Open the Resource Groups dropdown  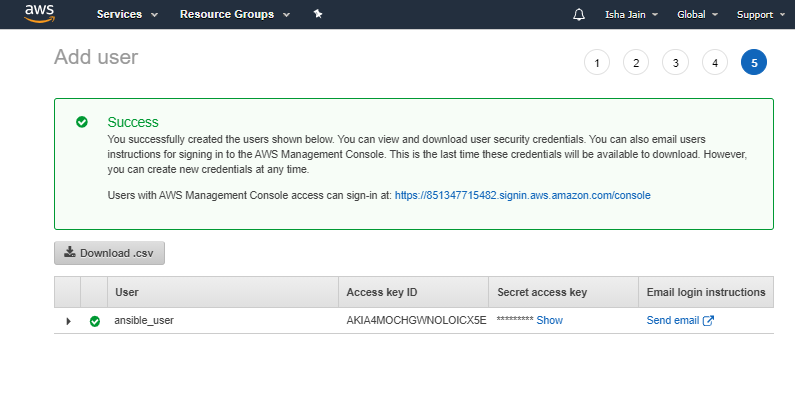coord(235,14)
